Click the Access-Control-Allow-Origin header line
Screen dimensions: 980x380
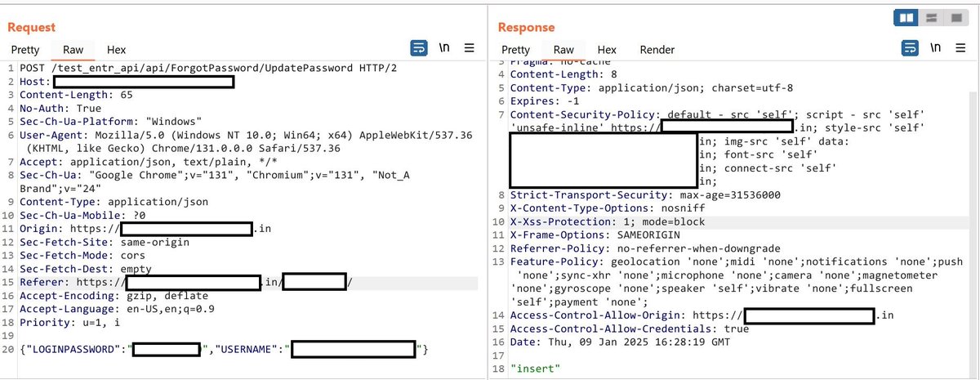coord(702,315)
